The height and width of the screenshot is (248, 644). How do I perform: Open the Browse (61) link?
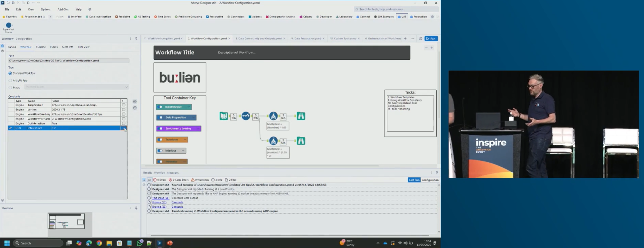[159, 202]
